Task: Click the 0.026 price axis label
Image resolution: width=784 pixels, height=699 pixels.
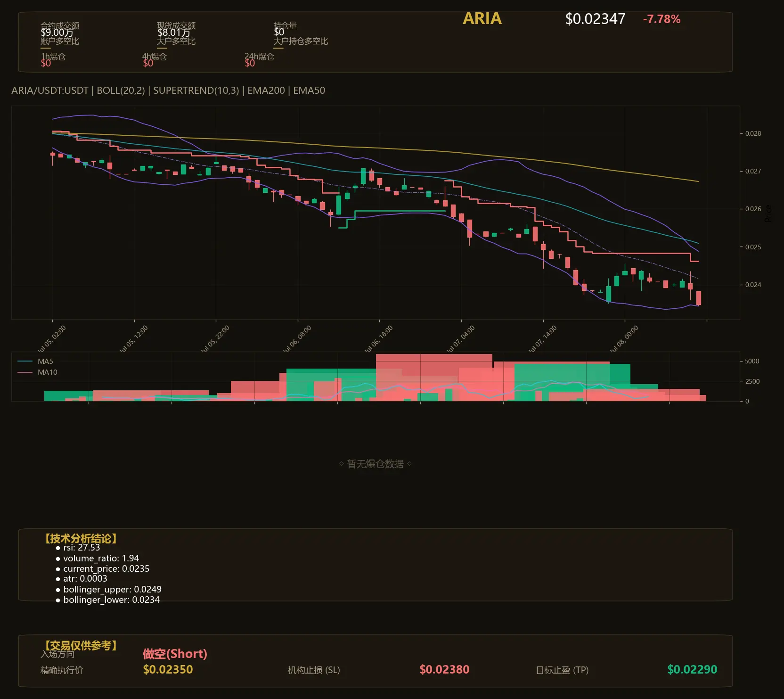Action: point(753,209)
